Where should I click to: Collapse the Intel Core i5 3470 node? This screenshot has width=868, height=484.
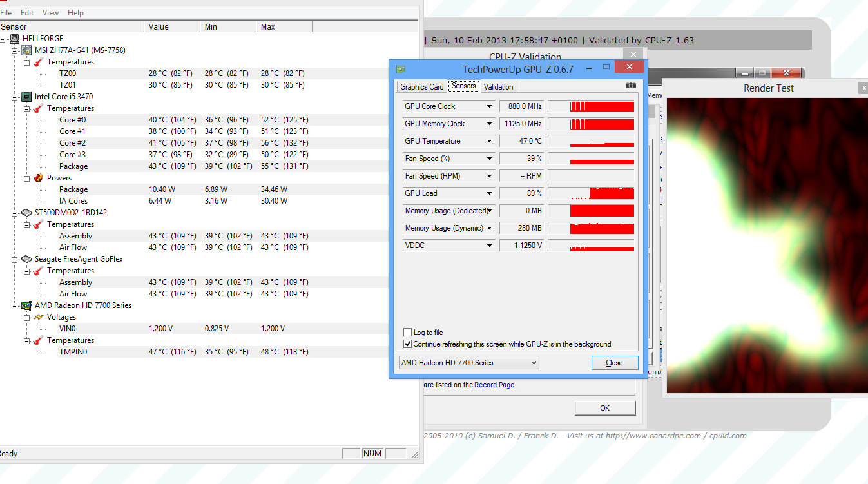click(x=15, y=97)
